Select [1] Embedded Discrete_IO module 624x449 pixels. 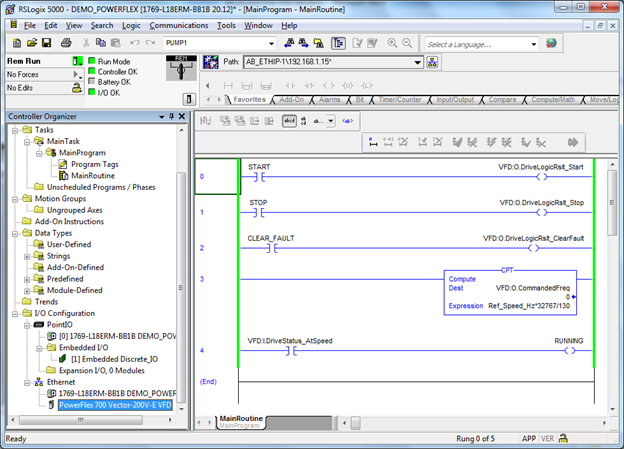click(x=115, y=359)
